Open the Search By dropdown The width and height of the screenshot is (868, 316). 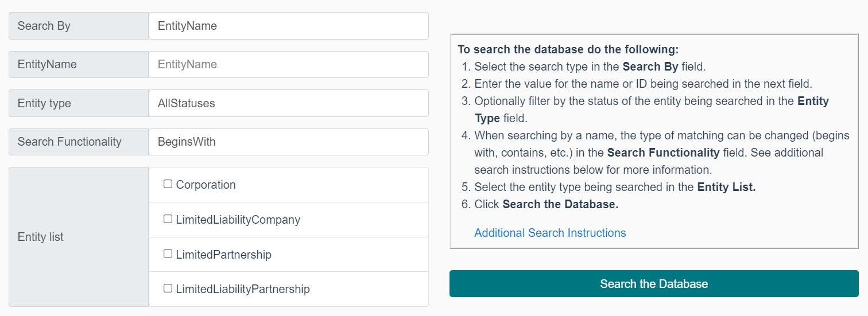[x=288, y=26]
